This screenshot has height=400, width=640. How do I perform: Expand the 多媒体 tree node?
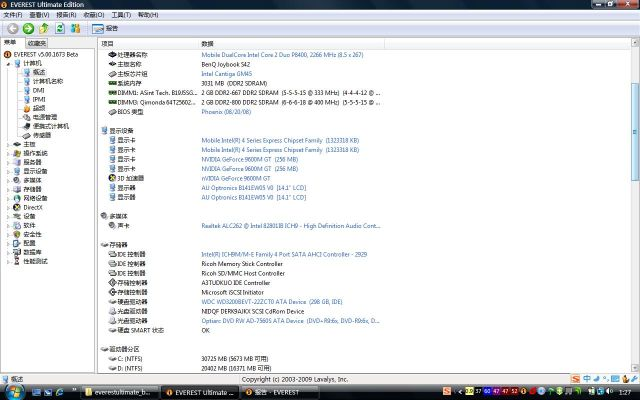(8, 180)
